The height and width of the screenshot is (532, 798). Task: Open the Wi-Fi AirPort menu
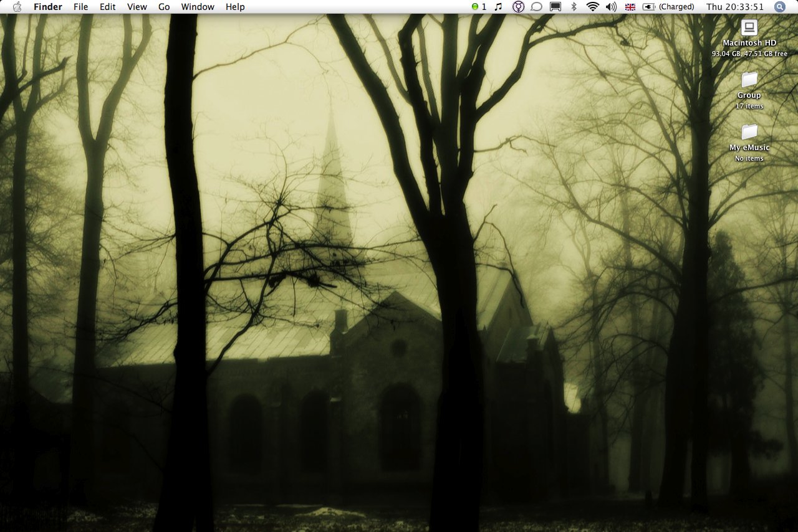[592, 7]
